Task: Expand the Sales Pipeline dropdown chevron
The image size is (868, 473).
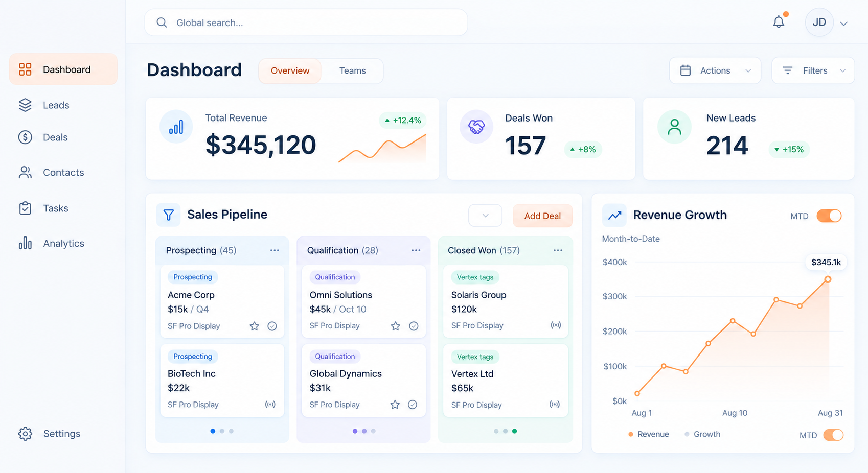Action: 485,216
